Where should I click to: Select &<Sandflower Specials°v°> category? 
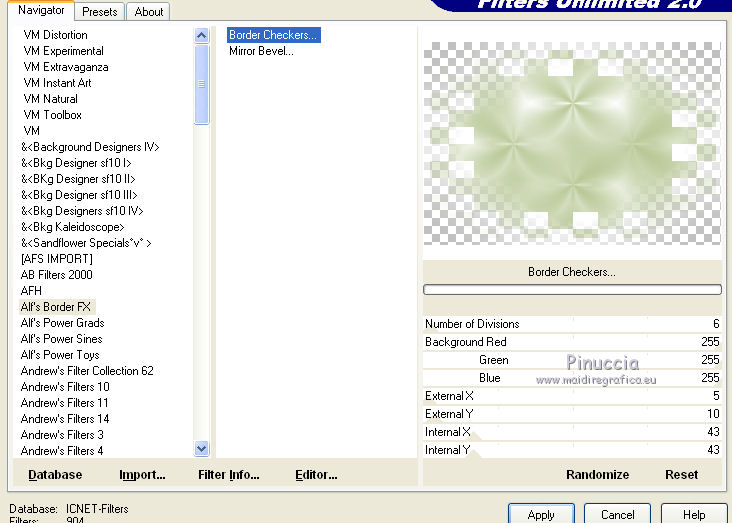[86, 243]
